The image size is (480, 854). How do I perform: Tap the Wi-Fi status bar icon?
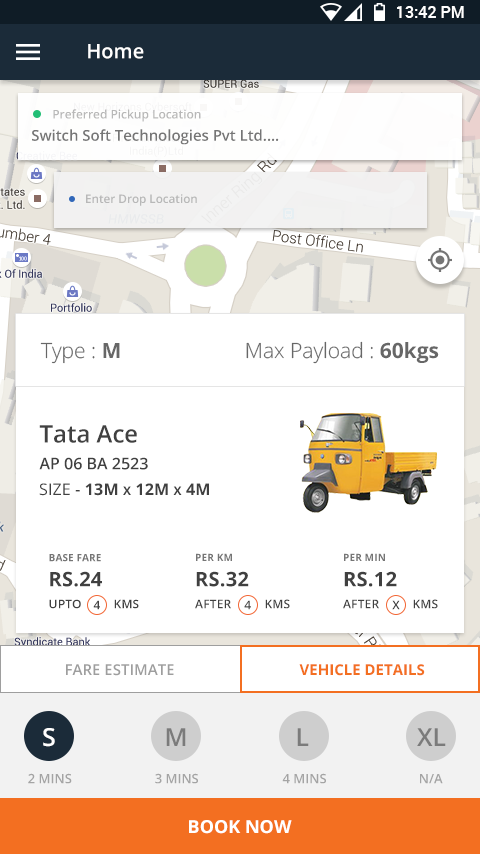point(330,12)
